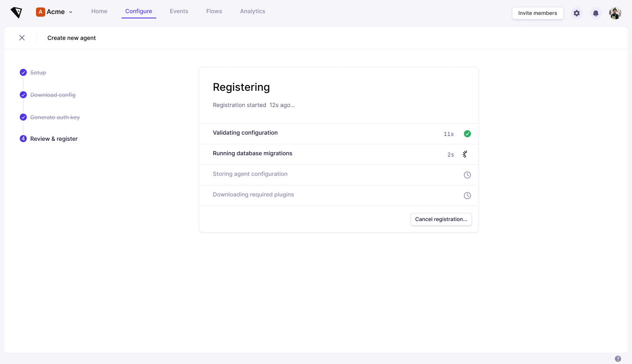This screenshot has height=364, width=632.
Task: Click the Downloading required plugins label
Action: [253, 194]
